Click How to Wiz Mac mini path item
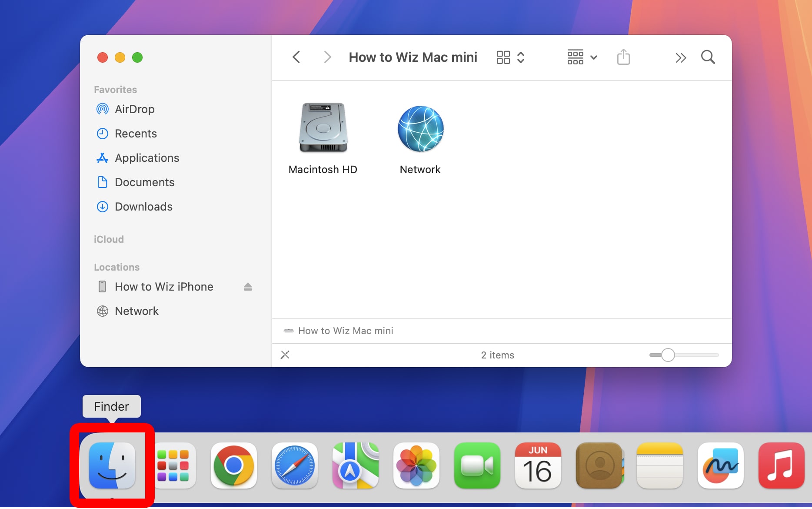Image resolution: width=812 pixels, height=509 pixels. (x=345, y=331)
